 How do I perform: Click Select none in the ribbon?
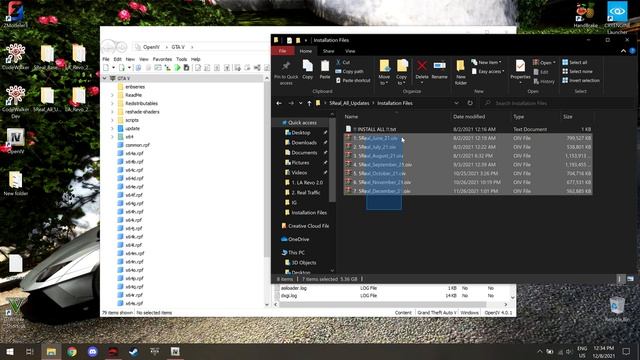click(x=577, y=71)
